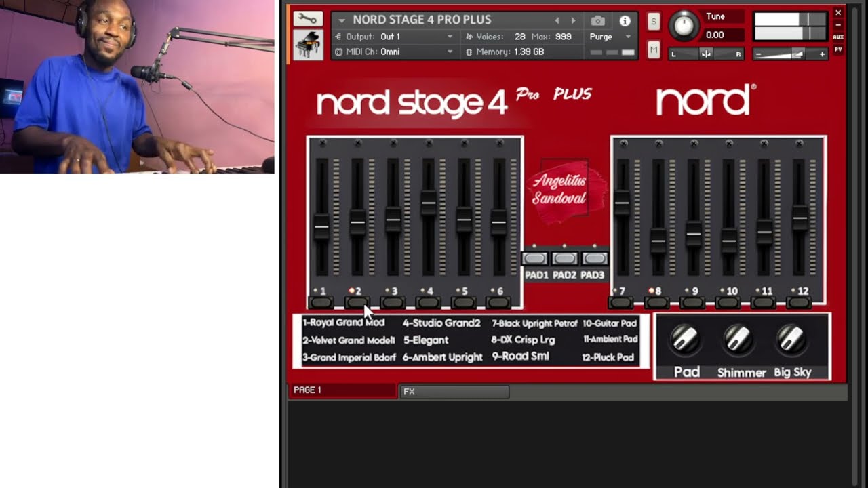The height and width of the screenshot is (488, 868).
Task: Click fader 2 handle
Action: (x=357, y=222)
